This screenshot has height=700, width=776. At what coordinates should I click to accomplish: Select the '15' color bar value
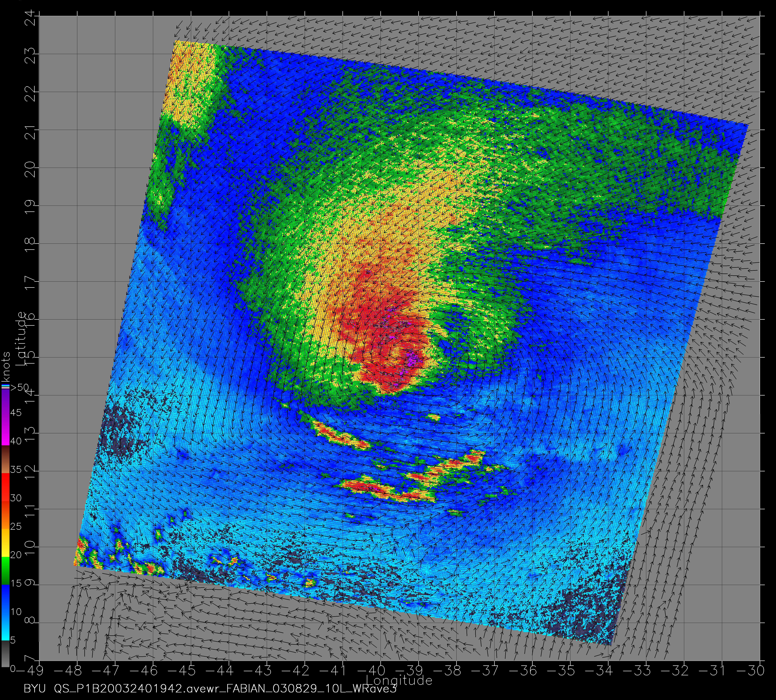[16, 583]
